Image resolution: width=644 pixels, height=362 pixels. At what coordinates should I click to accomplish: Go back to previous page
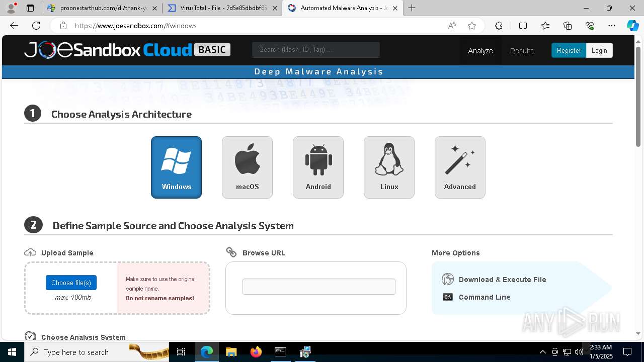14,26
